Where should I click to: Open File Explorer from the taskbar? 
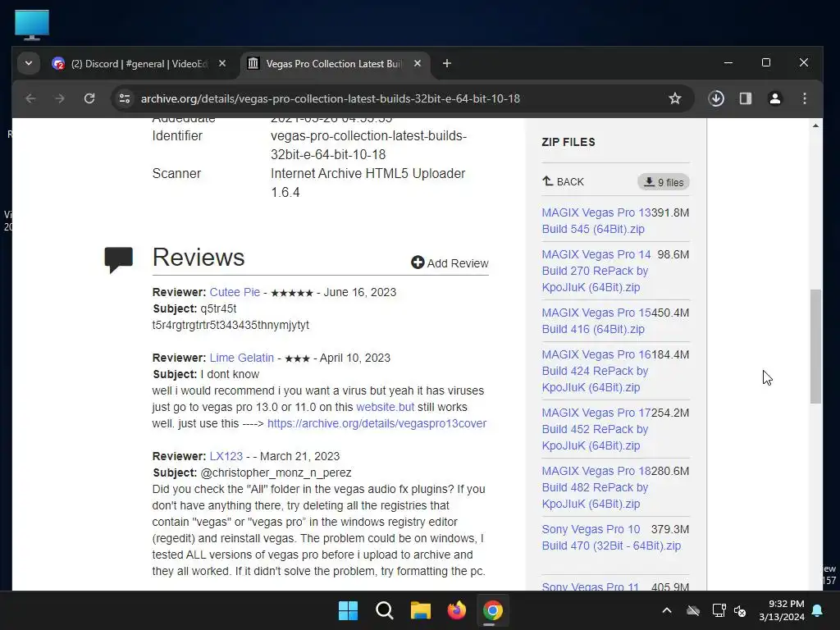(x=421, y=610)
